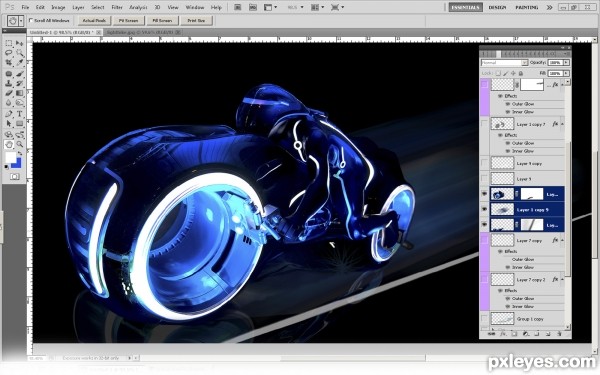The height and width of the screenshot is (375, 600).
Task: Select the Crop tool
Action: click(8, 62)
